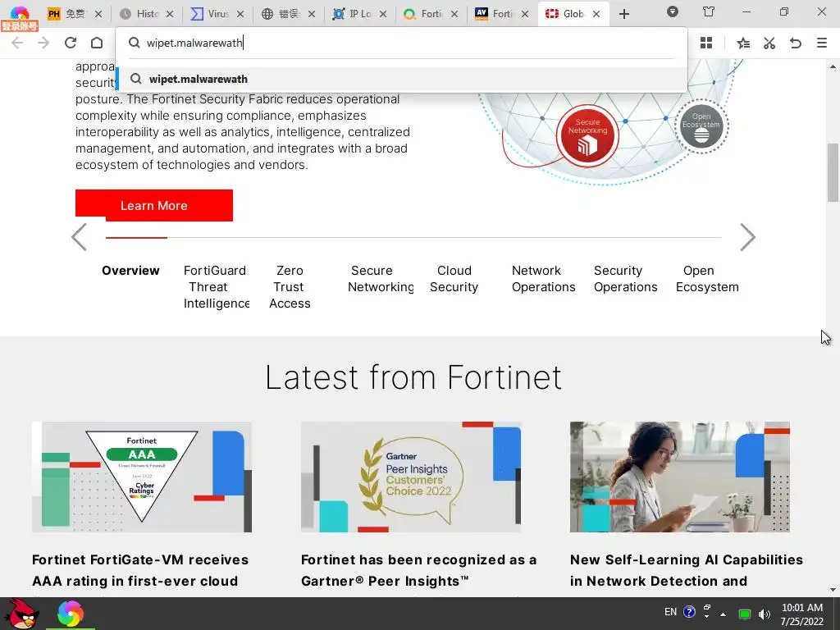
Task: Click the vertical scrollbar thumb
Action: tap(833, 172)
